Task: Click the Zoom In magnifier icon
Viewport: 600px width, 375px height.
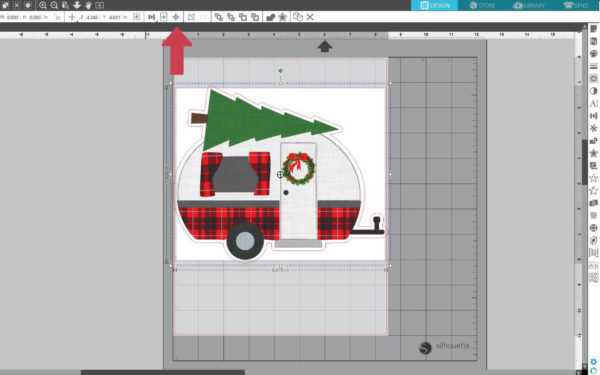Action: (43, 5)
